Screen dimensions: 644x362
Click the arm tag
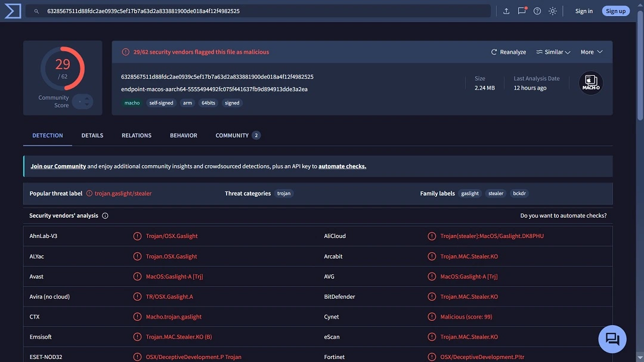(x=187, y=103)
